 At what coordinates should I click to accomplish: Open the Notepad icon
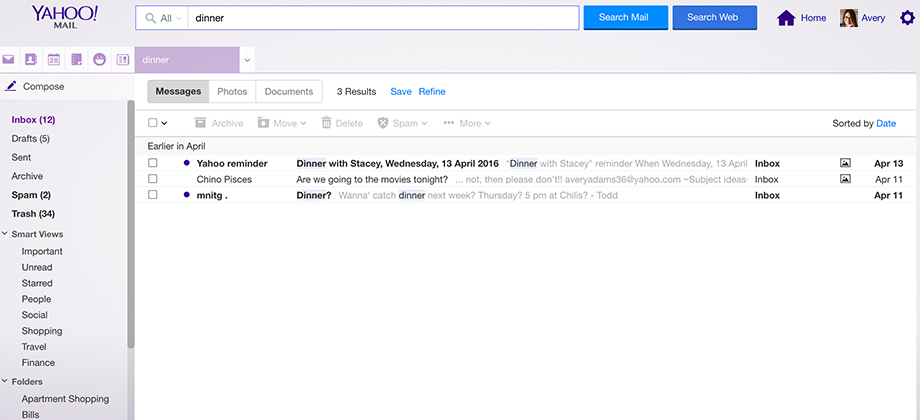click(77, 60)
